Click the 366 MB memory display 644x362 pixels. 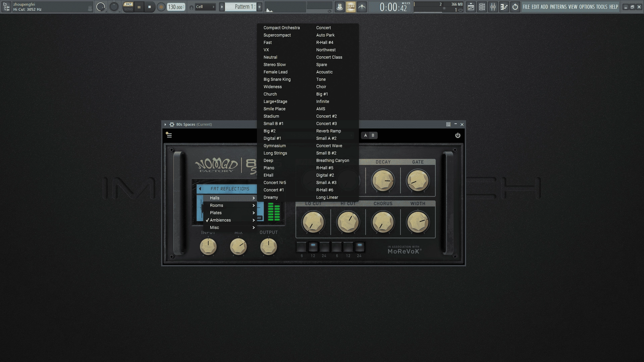point(457,4)
